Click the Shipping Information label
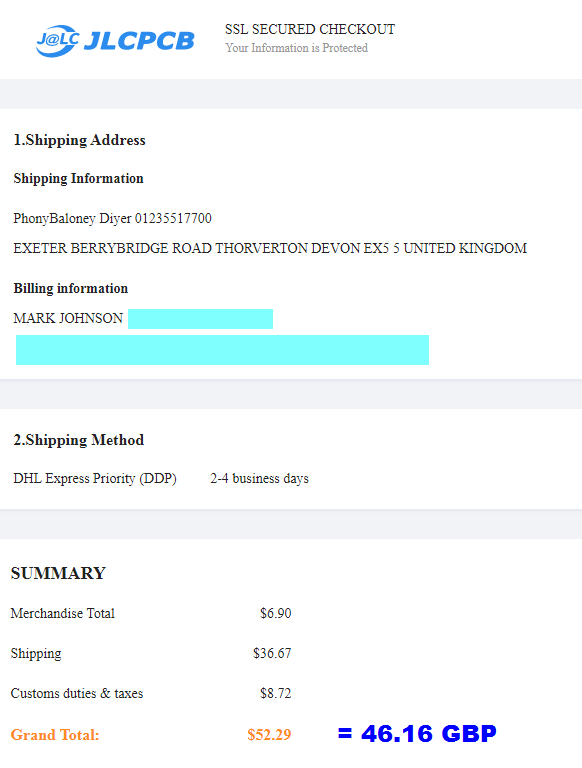This screenshot has height=768, width=582. click(78, 179)
